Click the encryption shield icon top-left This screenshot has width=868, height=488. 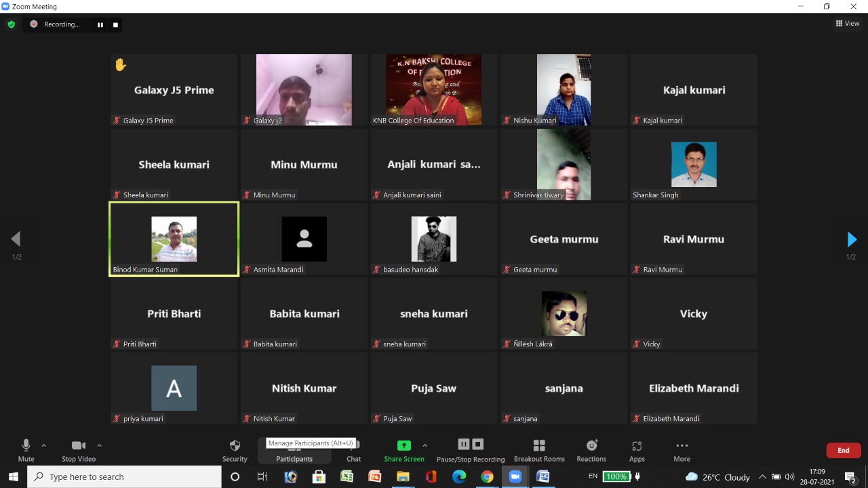click(x=11, y=24)
